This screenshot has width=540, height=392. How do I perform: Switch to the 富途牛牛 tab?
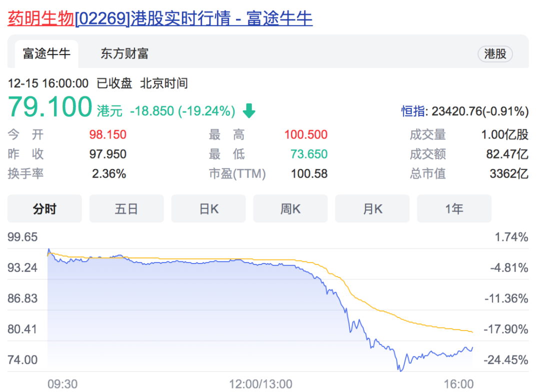point(46,53)
